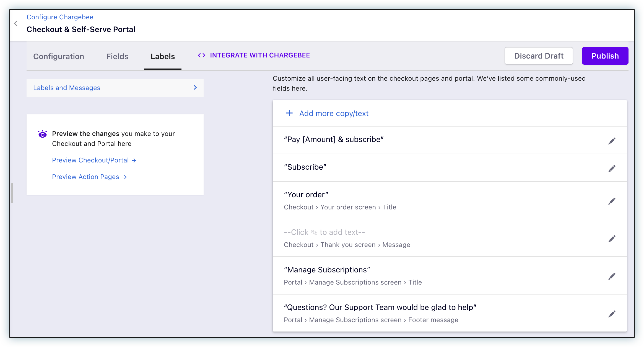Click the code brackets integrate icon
Viewport: 644px width, 347px height.
[x=201, y=55]
